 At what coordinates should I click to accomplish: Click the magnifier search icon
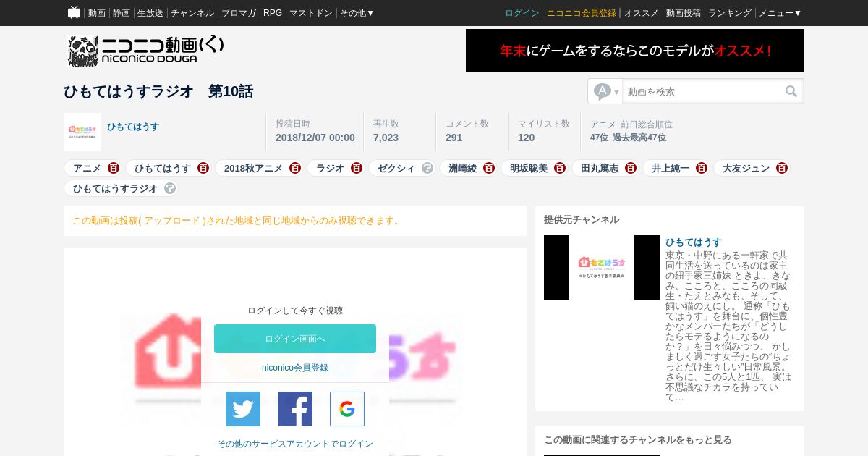click(791, 91)
